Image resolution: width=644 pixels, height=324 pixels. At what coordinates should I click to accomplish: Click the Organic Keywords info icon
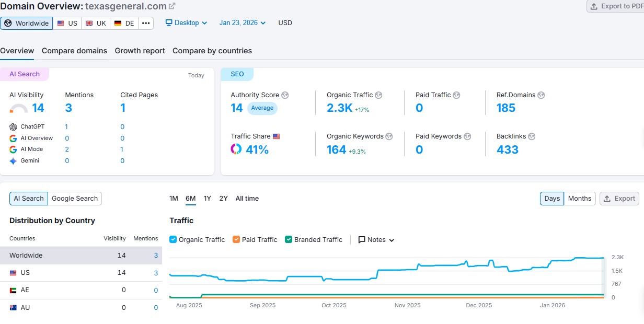388,136
